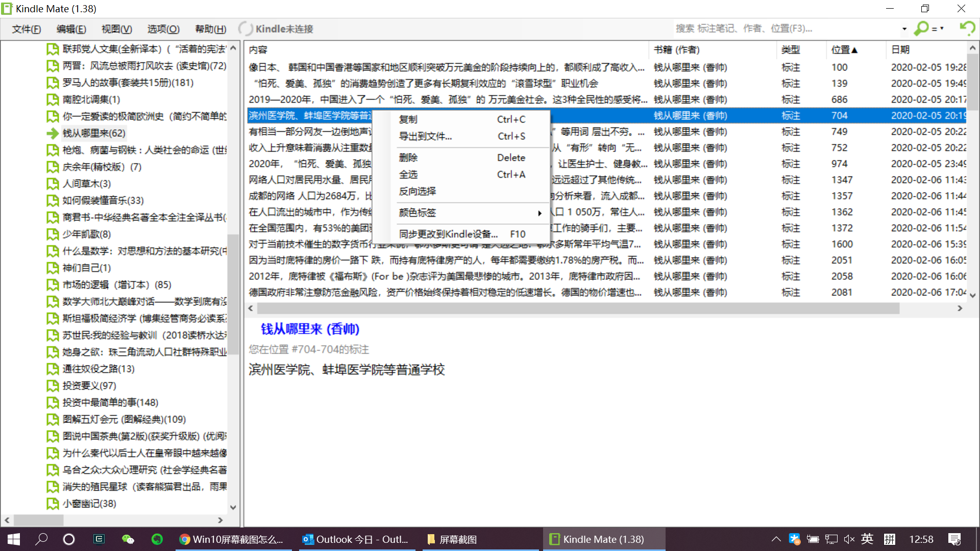
Task: Open the search box history dropdown arrow
Action: coord(904,29)
